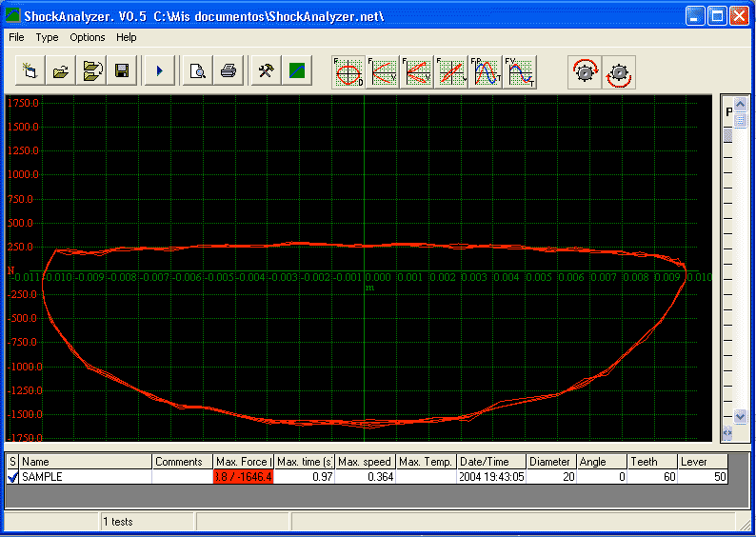Click the right panel scroll down arrow
This screenshot has height=537, width=756.
coord(740,416)
